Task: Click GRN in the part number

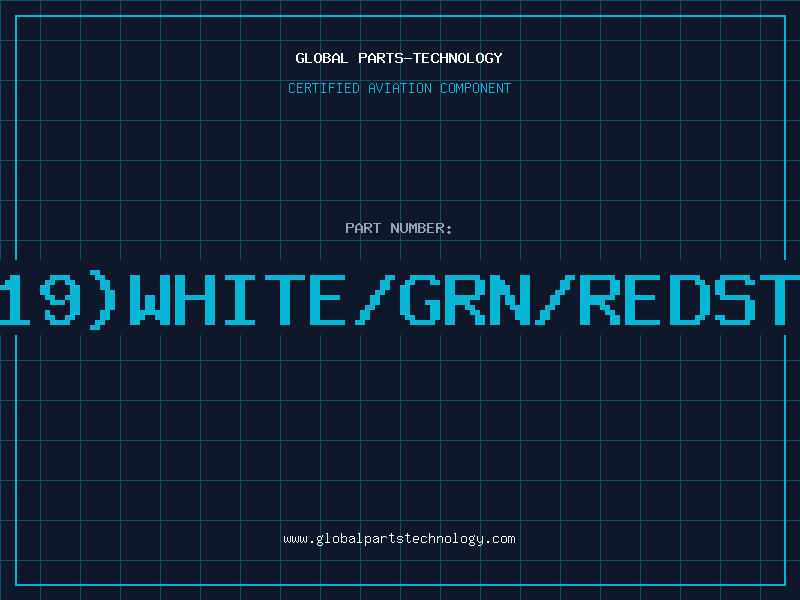Action: [x=465, y=300]
